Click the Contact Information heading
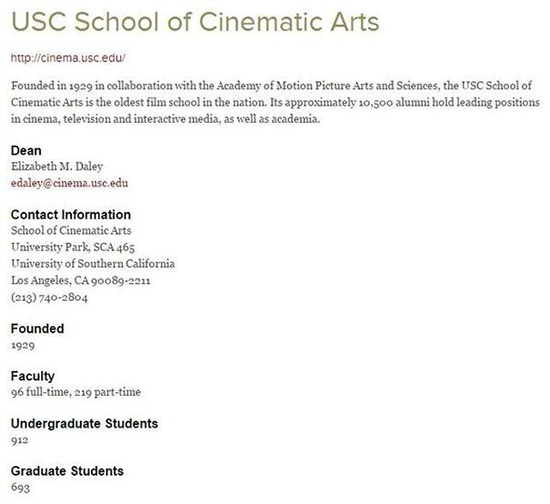Viewport: 550px width, 504px height. pos(71,215)
